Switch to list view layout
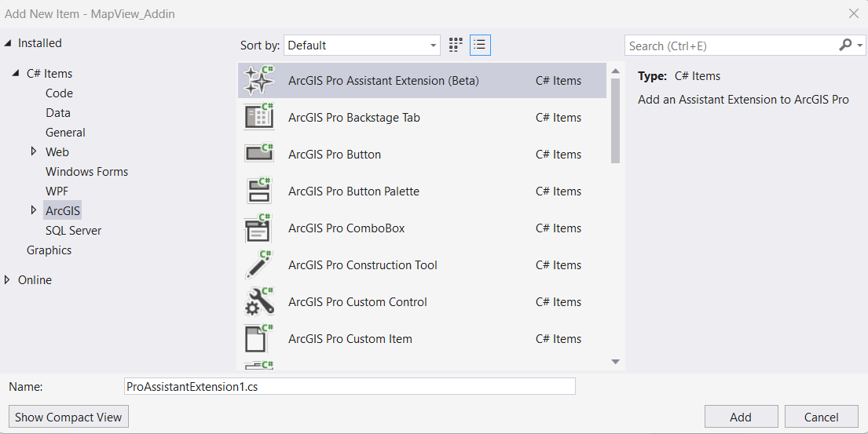Image resolution: width=868 pixels, height=434 pixels. pyautogui.click(x=480, y=46)
